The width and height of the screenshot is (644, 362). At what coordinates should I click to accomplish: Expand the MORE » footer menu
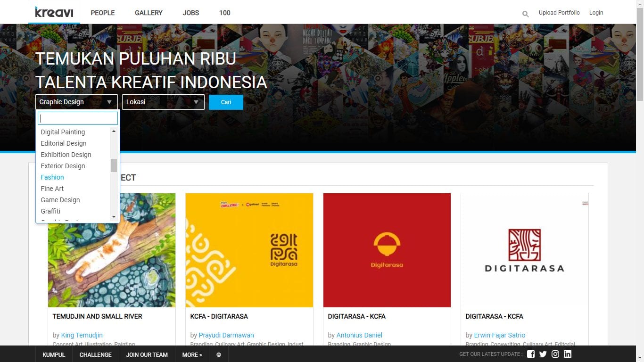tap(192, 355)
